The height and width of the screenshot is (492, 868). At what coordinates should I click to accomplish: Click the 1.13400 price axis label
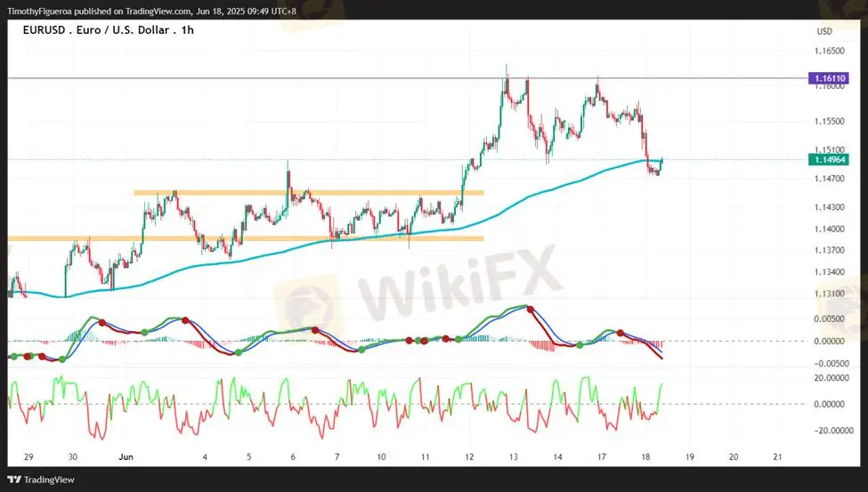[829, 271]
